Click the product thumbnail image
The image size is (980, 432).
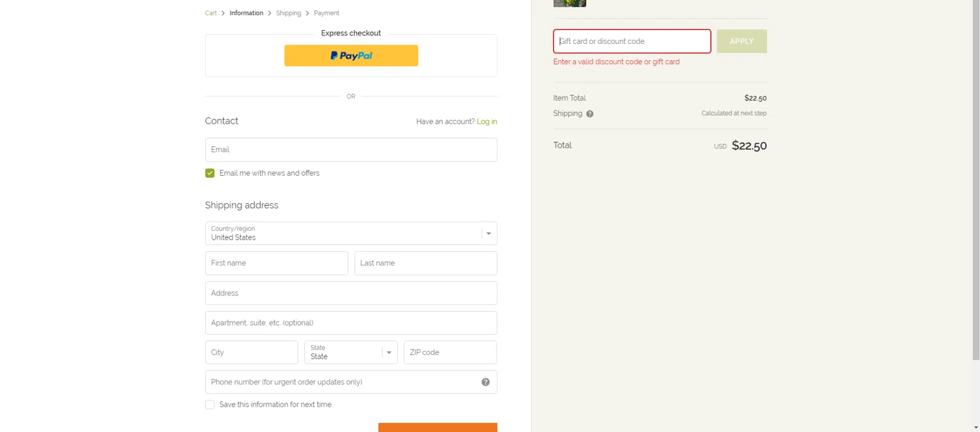(x=570, y=3)
